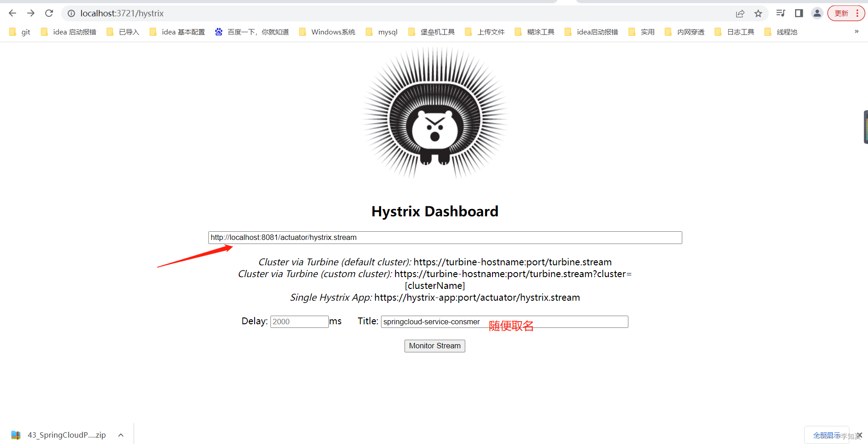
Task: Reload the Hystrix page
Action: click(49, 13)
